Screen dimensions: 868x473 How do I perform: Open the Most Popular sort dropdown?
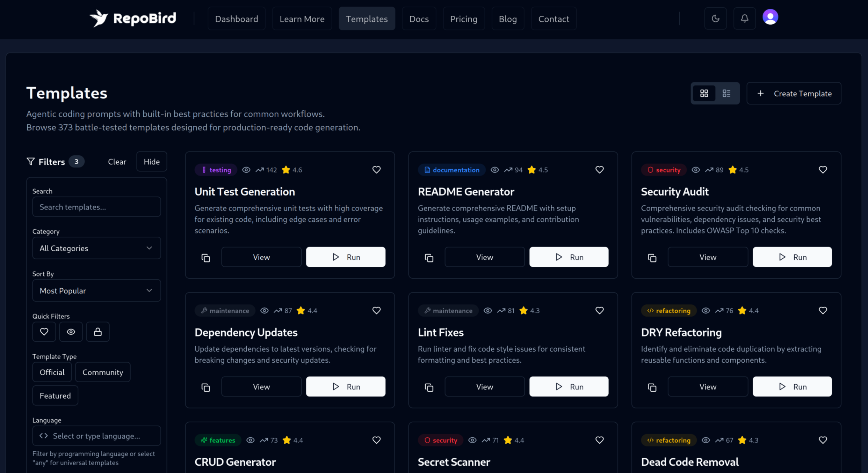tap(96, 290)
